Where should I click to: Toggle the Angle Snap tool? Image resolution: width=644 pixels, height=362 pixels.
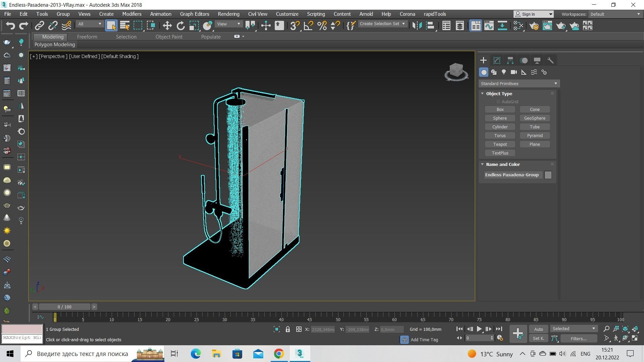(x=308, y=26)
